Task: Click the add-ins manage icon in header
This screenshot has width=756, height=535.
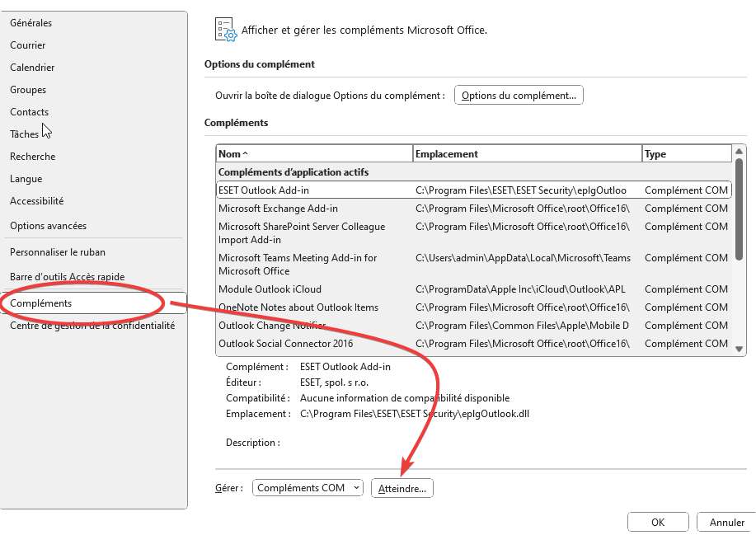Action: click(226, 30)
